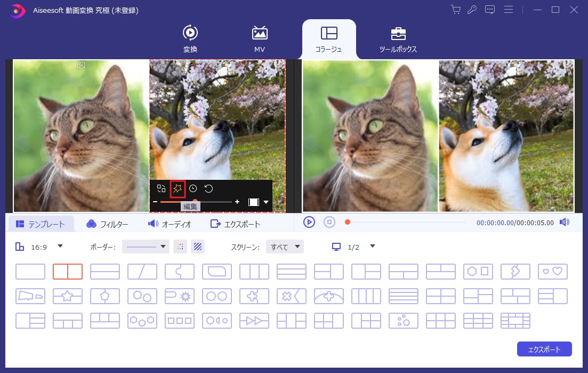The height and width of the screenshot is (373, 588).
Task: Click the エクスポート button at bottom right
Action: [544, 349]
